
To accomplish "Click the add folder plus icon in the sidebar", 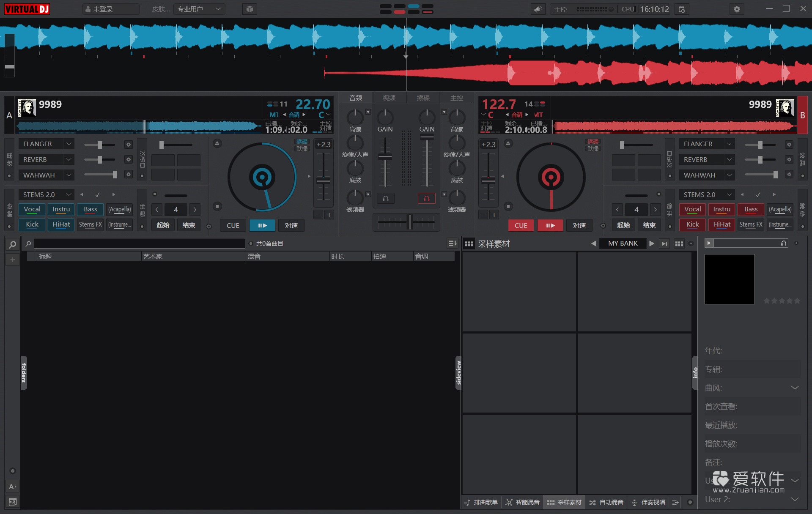I will (13, 260).
